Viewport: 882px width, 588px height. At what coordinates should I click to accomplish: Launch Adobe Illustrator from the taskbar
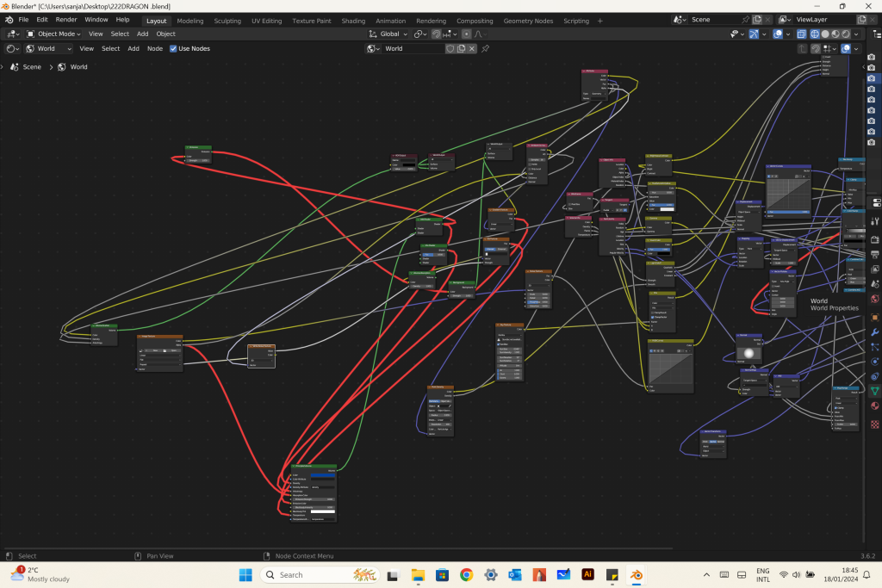(x=587, y=574)
